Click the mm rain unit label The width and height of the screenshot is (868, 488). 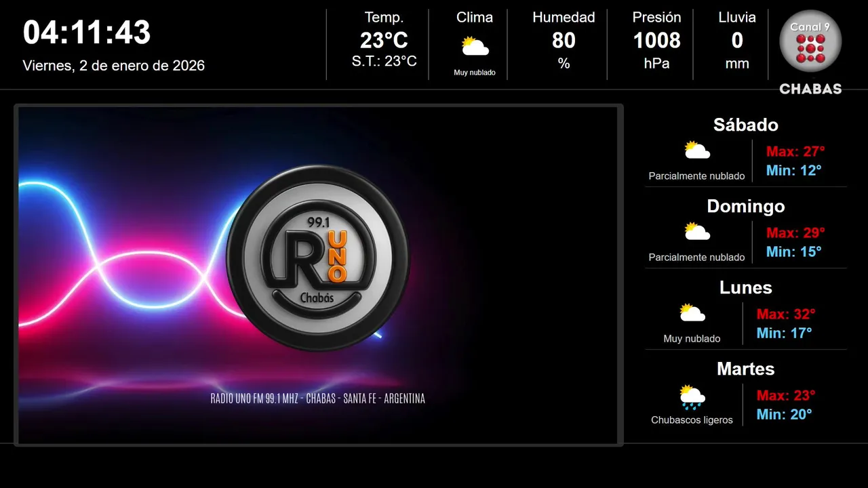coord(737,64)
